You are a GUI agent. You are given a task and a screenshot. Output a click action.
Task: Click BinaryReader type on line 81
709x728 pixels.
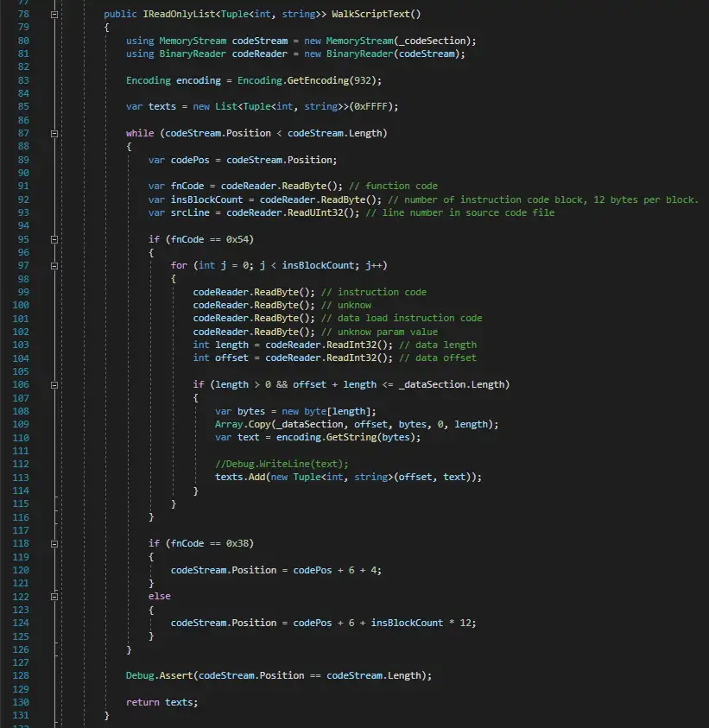(x=193, y=54)
